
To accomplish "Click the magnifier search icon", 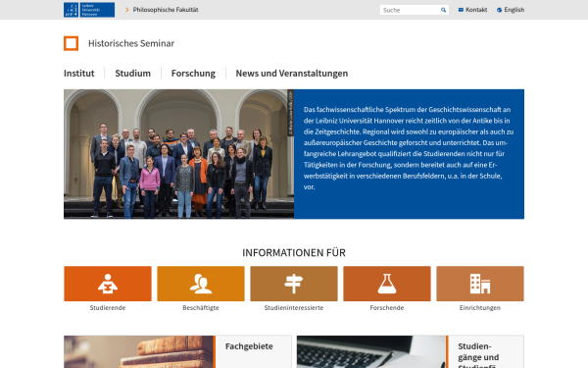I will tap(443, 10).
